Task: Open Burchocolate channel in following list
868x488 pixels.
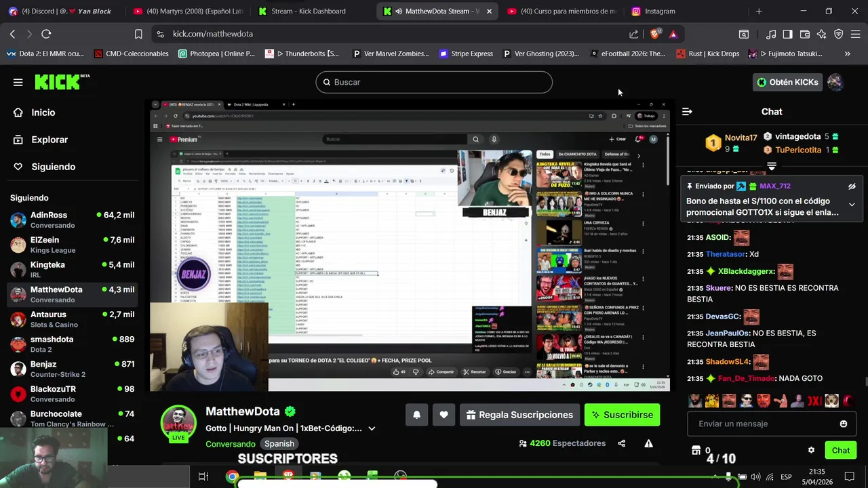Action: tap(73, 419)
